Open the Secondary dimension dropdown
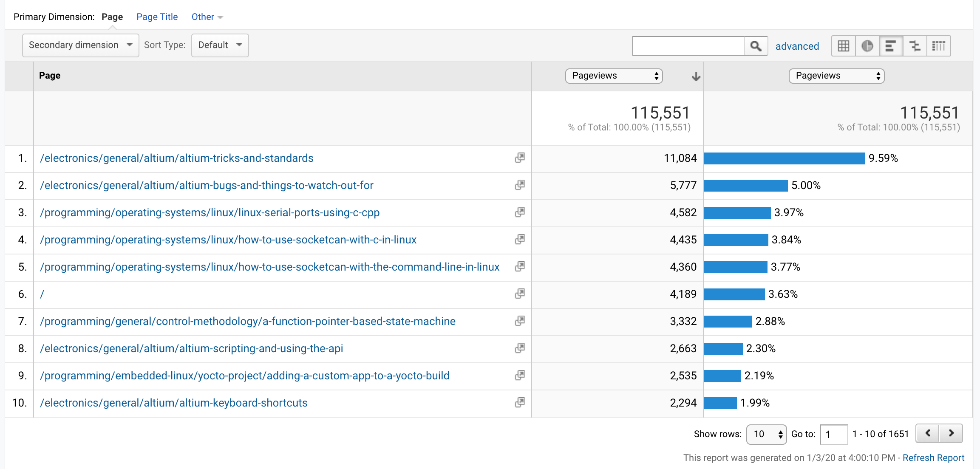980x469 pixels. click(x=80, y=45)
